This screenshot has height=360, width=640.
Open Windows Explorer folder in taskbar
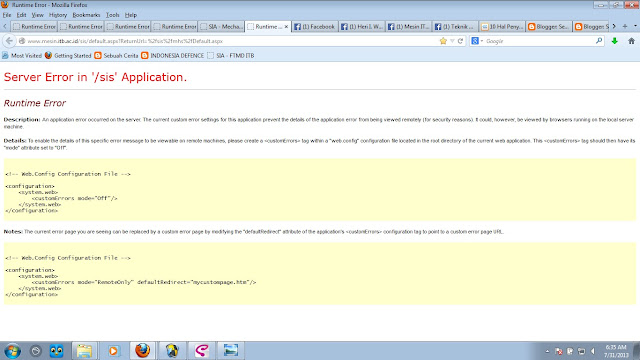(x=84, y=351)
